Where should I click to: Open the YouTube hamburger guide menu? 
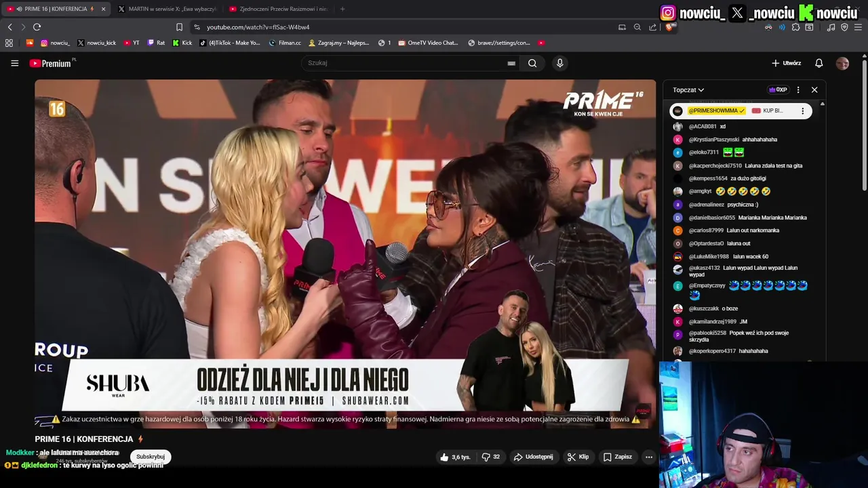tap(14, 63)
